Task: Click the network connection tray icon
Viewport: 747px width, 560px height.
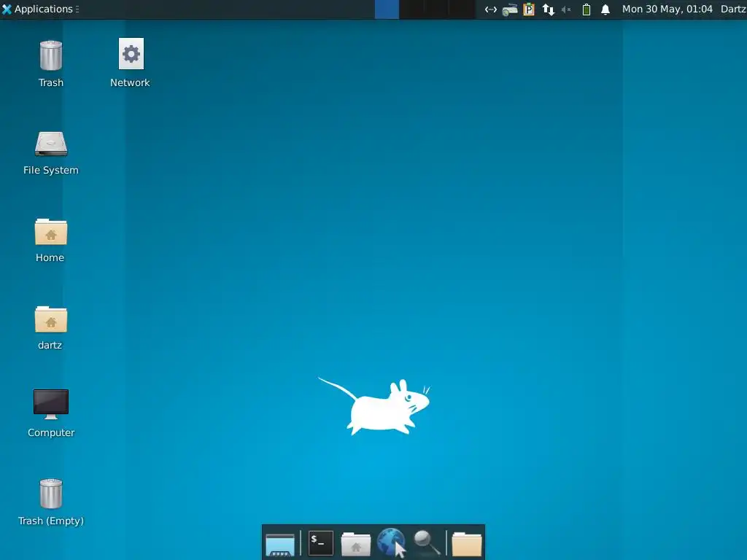Action: click(x=491, y=9)
